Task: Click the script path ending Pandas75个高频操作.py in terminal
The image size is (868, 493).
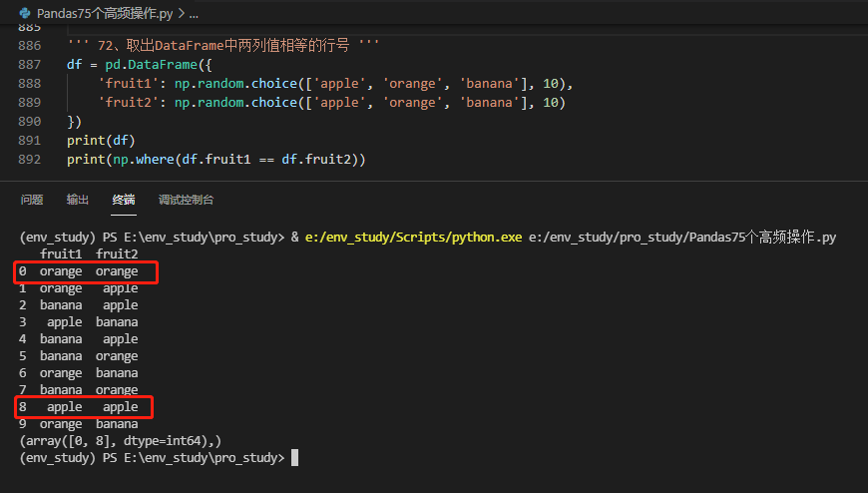Action: coord(682,238)
